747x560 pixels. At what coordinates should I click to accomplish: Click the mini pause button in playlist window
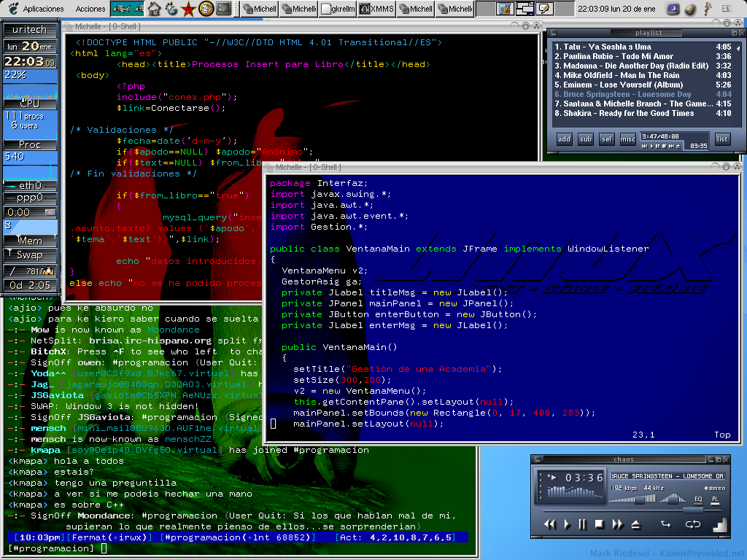[x=658, y=146]
